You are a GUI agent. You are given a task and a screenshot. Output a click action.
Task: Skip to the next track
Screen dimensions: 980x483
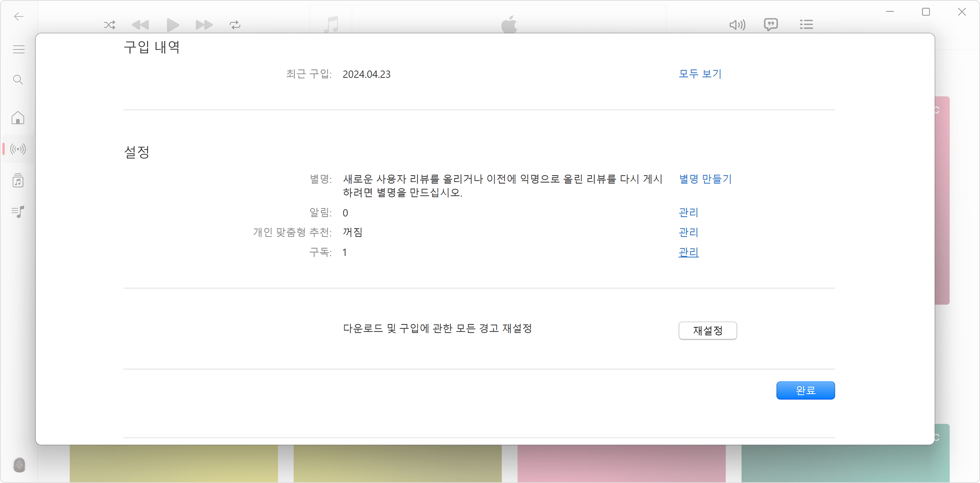tap(204, 25)
